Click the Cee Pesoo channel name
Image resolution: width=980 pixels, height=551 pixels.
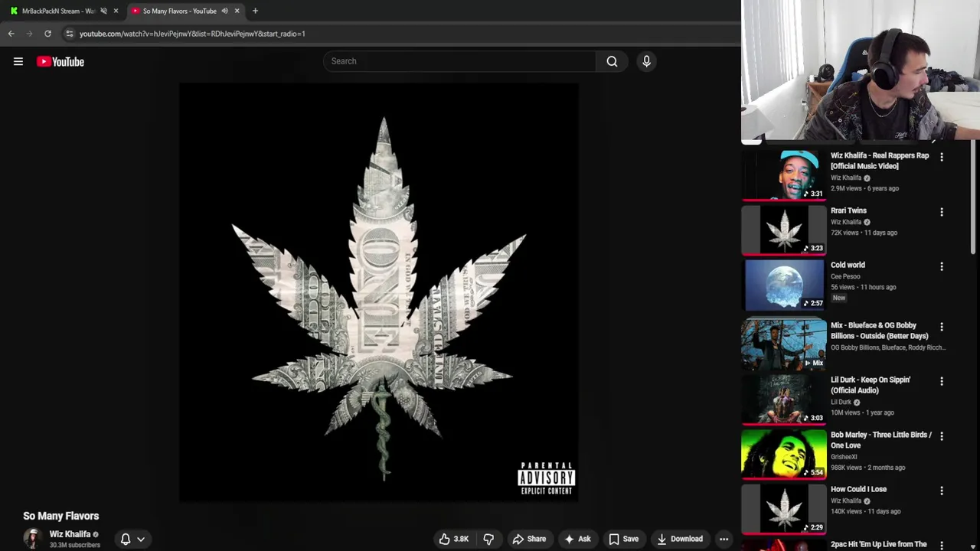[845, 276]
